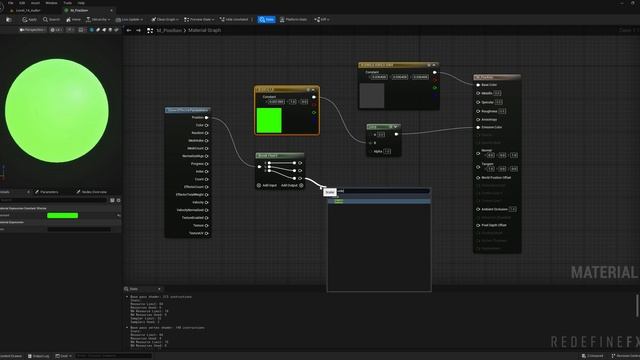This screenshot has width=640, height=360.
Task: Click the Search toolbar icon
Action: [51, 20]
